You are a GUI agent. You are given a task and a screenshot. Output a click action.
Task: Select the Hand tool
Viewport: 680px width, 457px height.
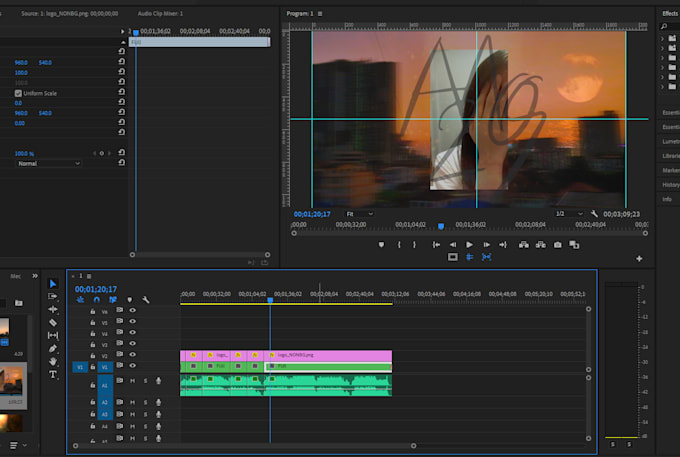[x=53, y=361]
